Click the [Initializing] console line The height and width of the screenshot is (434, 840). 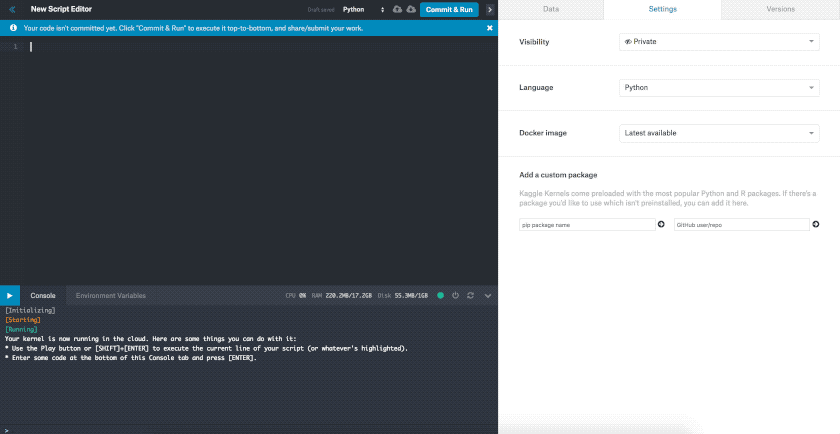click(x=30, y=310)
